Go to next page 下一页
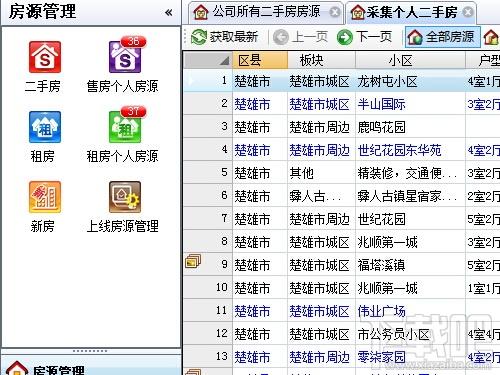This screenshot has height=375, width=500. pyautogui.click(x=364, y=37)
